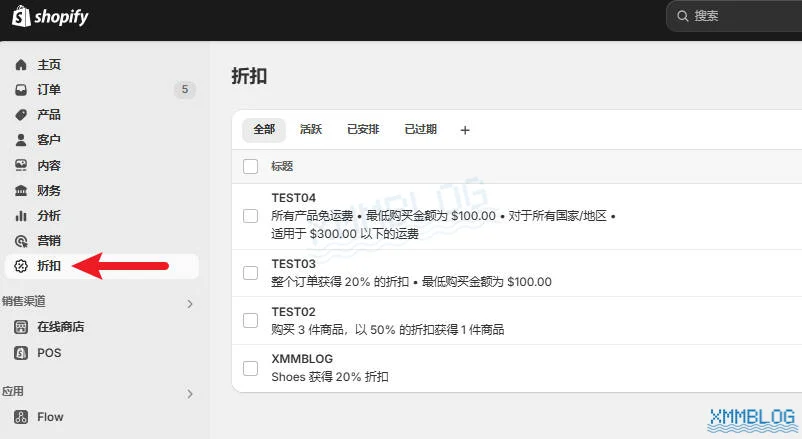Click the products tag icon

(21, 115)
